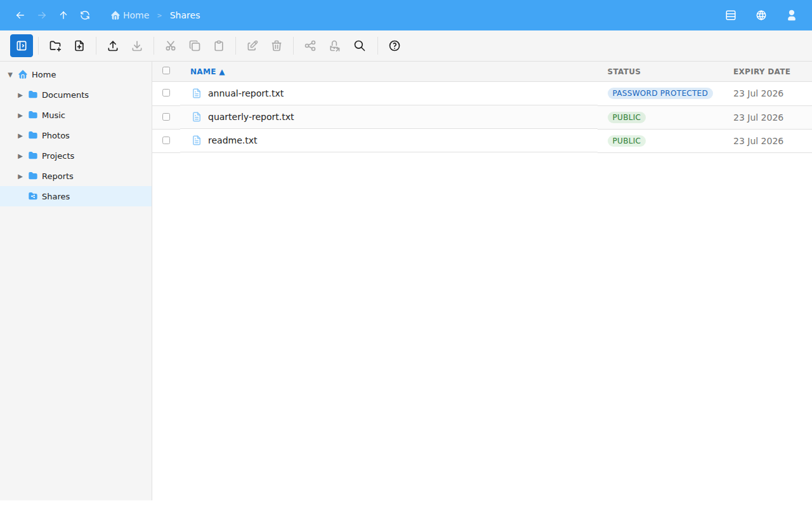Expand the Reports folder in tree
This screenshot has height=508, width=812.
point(20,177)
